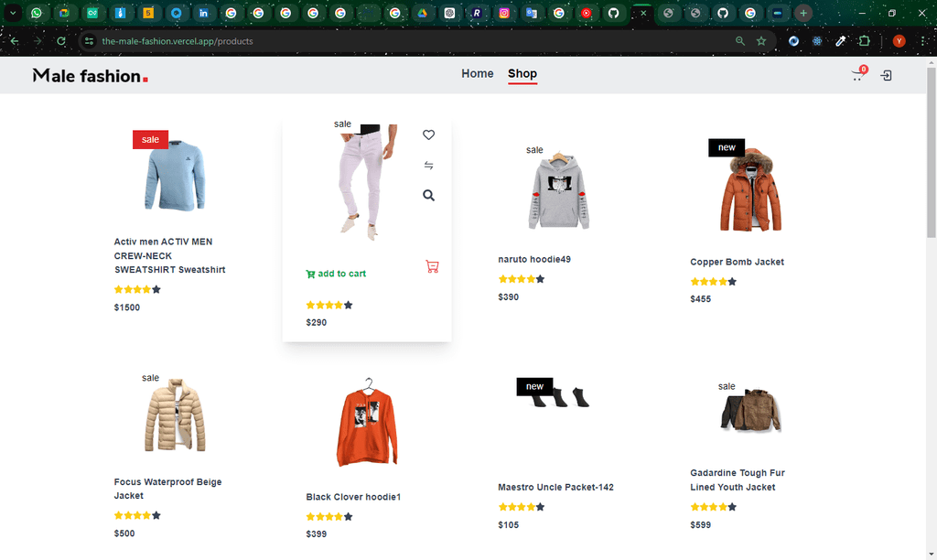Add the white jeans to cart
937x560 pixels.
pyautogui.click(x=336, y=274)
